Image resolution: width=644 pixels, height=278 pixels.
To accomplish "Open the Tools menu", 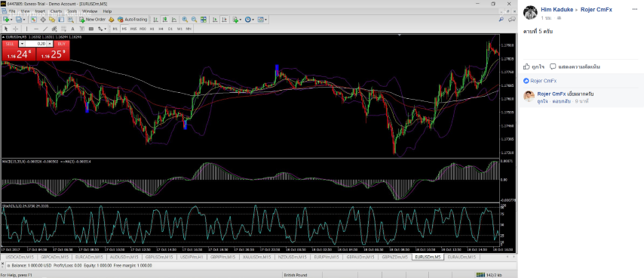I will [72, 11].
